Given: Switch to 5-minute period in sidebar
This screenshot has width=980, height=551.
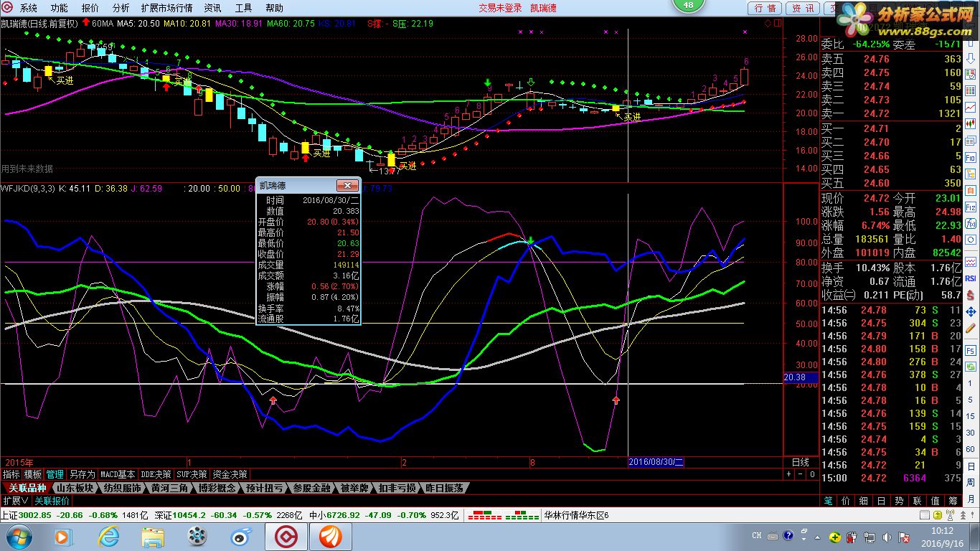Looking at the screenshot, I should tap(969, 400).
